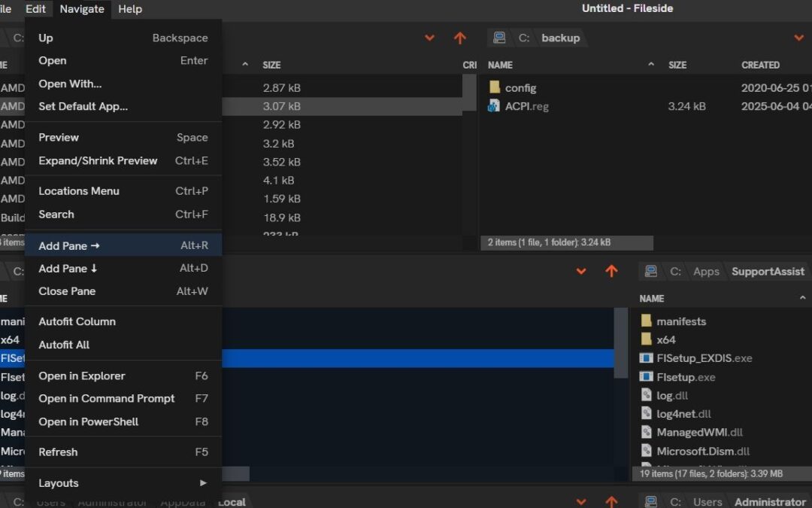Click the manifests folder icon

pos(647,321)
